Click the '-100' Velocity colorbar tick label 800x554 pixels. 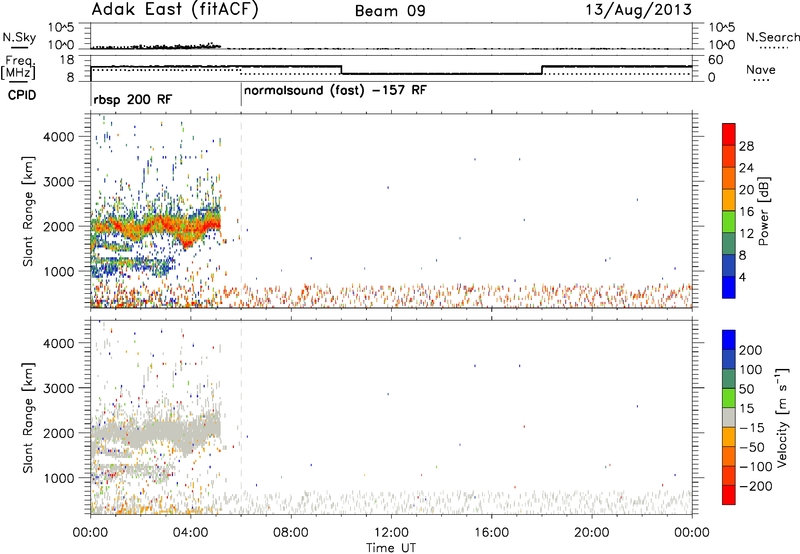756,467
